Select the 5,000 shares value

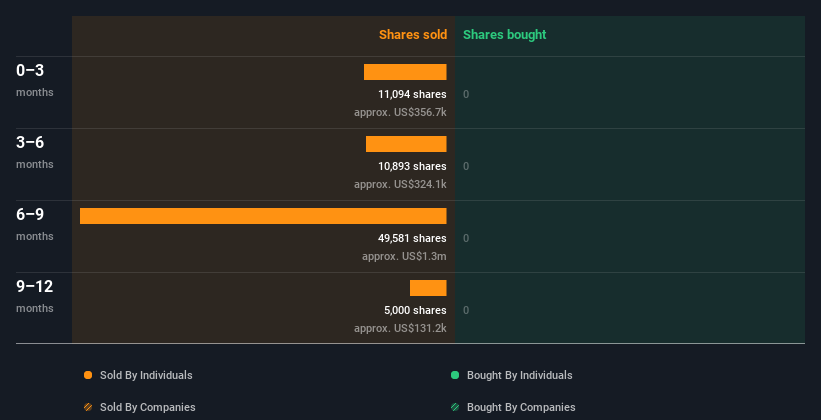(415, 310)
